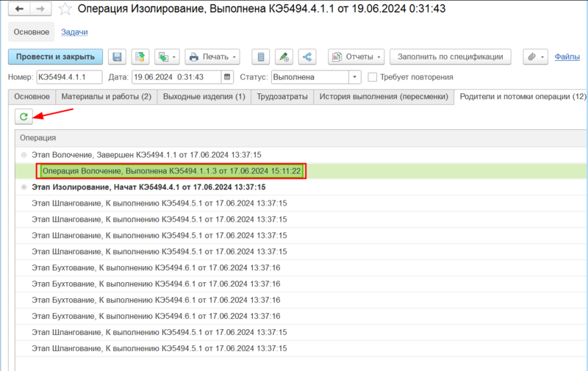The height and width of the screenshot is (371, 588).
Task: Collapse the Этап Волочение tree node
Action: pos(24,155)
